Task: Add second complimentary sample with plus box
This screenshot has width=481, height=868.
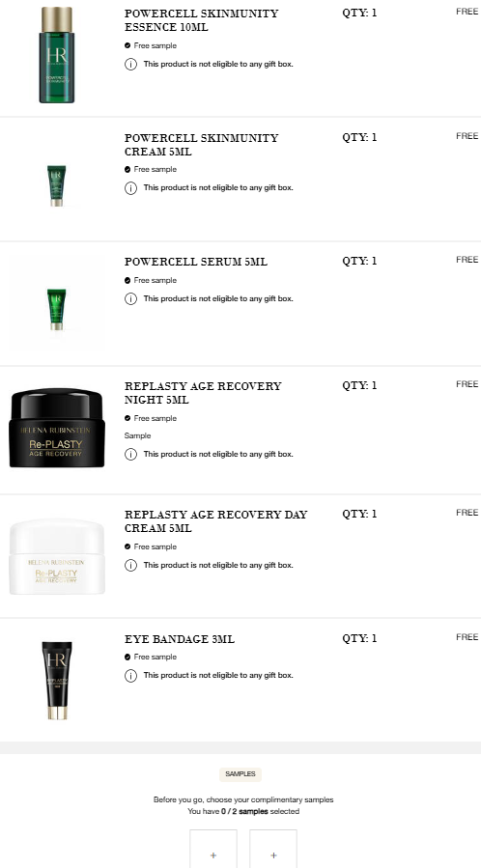Action: tap(273, 850)
